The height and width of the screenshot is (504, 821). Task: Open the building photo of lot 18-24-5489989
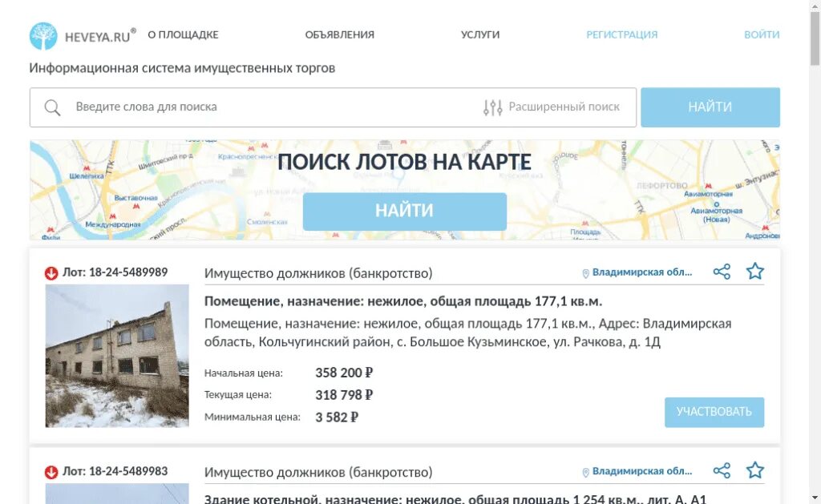[x=117, y=356]
